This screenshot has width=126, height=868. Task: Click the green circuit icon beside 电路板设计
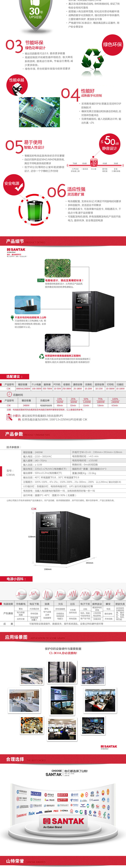pos(41,280)
